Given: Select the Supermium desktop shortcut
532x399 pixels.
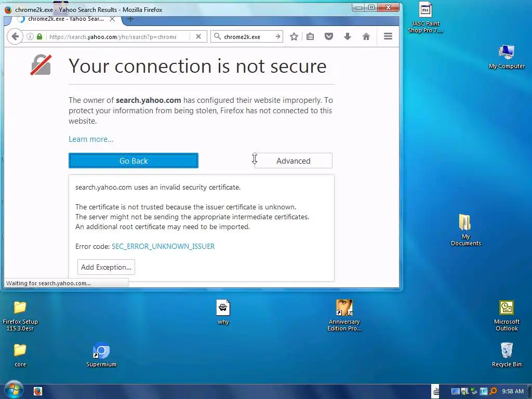Looking at the screenshot, I should [101, 355].
